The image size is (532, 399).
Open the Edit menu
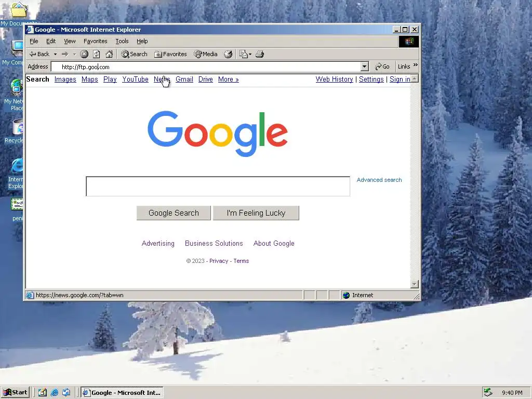point(51,41)
